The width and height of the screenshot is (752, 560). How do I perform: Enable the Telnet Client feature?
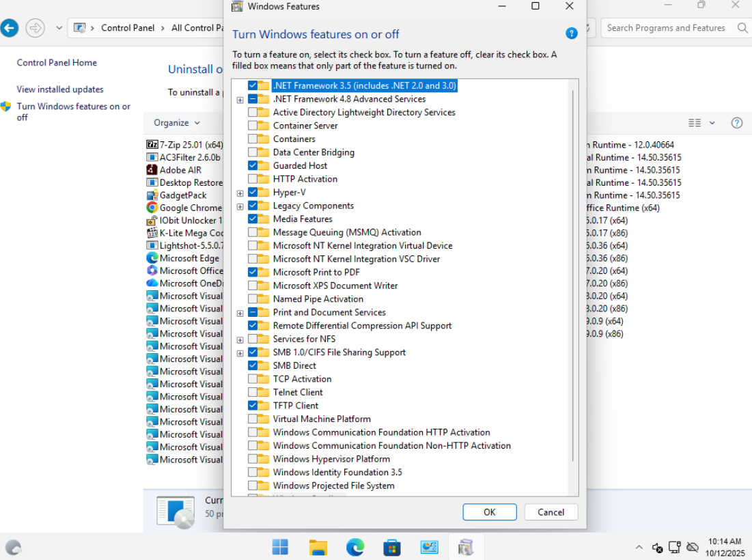pos(252,392)
